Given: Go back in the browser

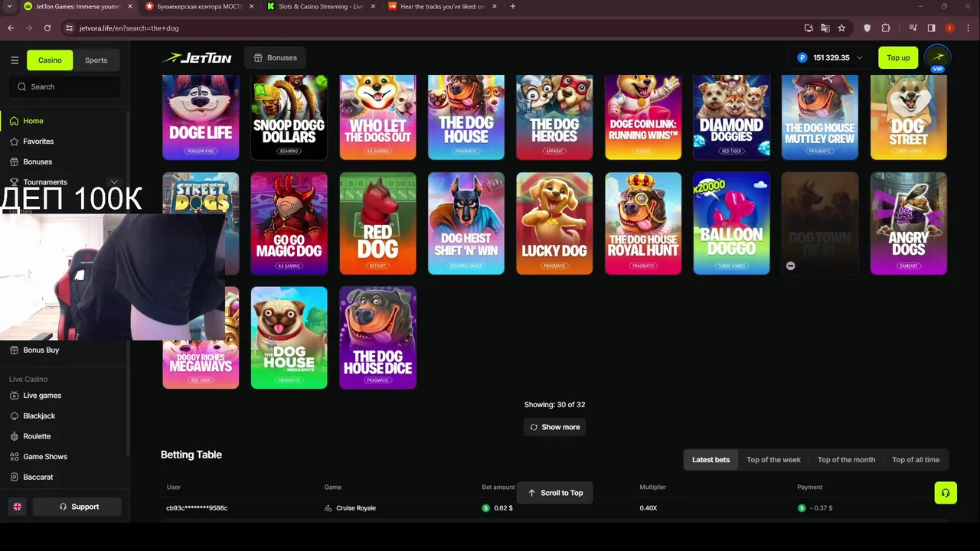Looking at the screenshot, I should (x=11, y=28).
